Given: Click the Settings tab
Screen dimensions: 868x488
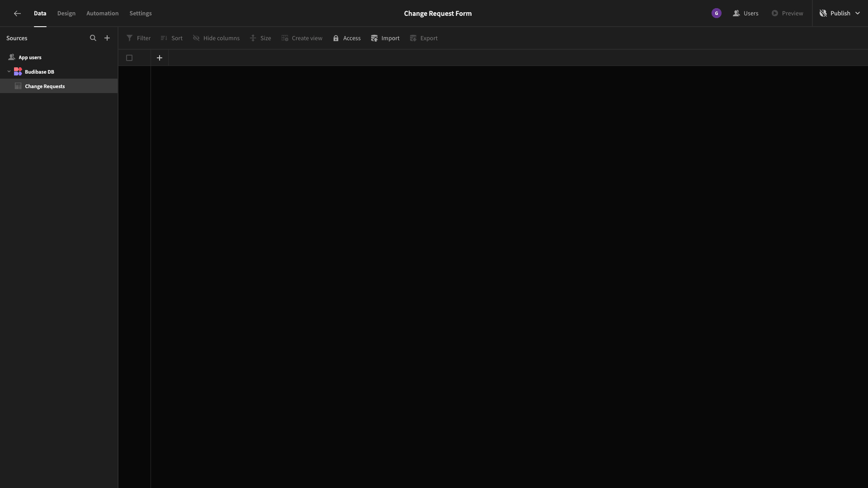Looking at the screenshot, I should [x=140, y=13].
